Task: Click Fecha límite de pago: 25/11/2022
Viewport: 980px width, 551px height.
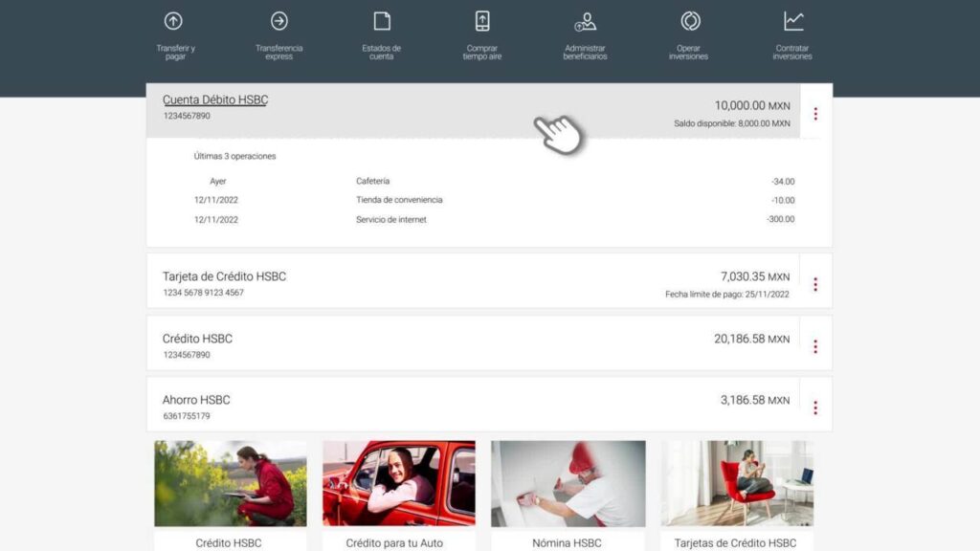Action: [x=727, y=295]
